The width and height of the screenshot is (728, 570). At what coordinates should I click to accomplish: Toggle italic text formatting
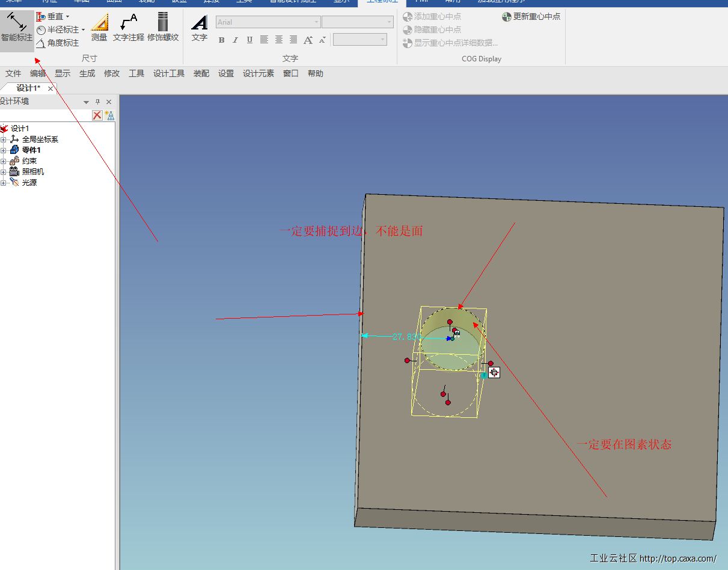coord(235,40)
